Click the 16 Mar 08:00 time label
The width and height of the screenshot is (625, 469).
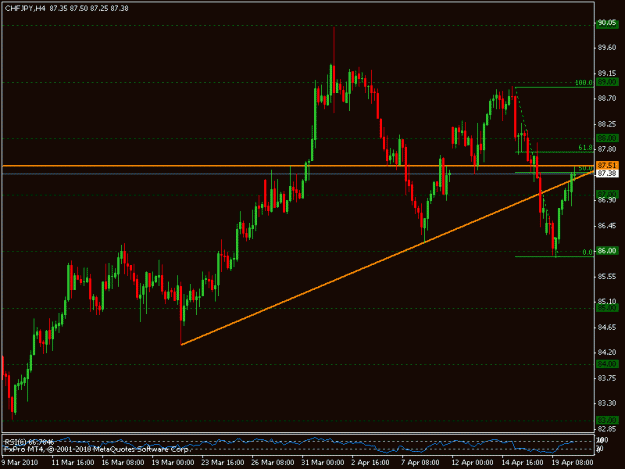click(x=123, y=462)
